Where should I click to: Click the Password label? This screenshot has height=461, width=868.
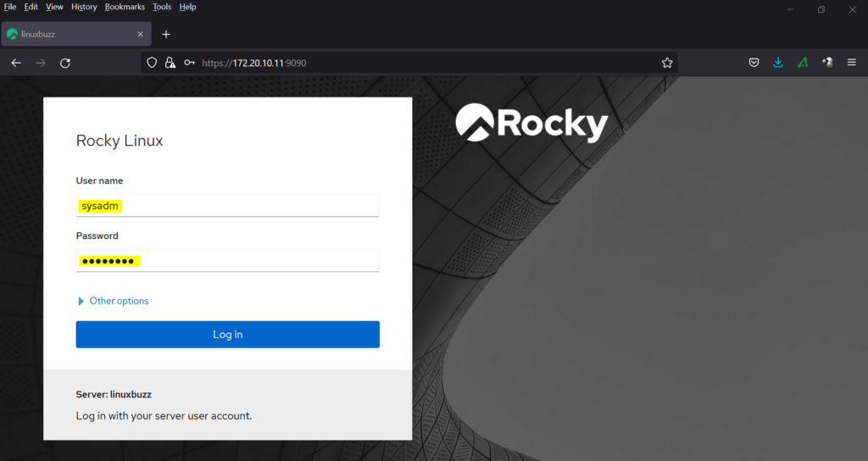pos(97,236)
